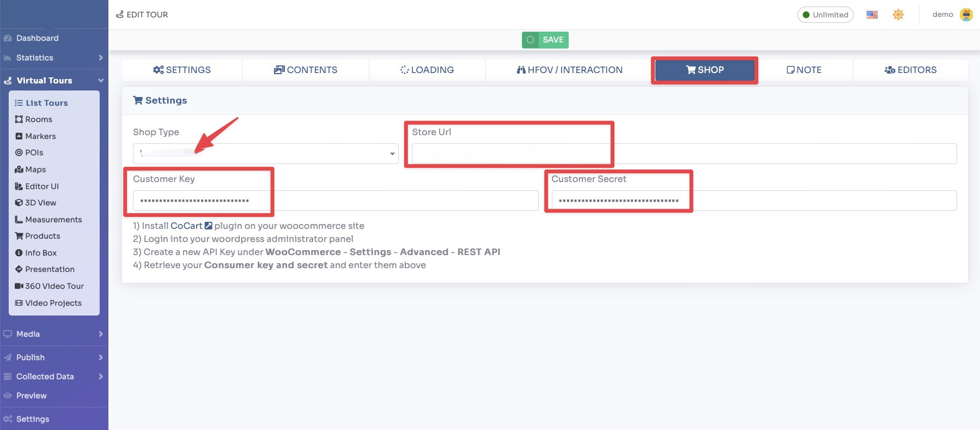Expand the Media sidebar chevron

[101, 334]
